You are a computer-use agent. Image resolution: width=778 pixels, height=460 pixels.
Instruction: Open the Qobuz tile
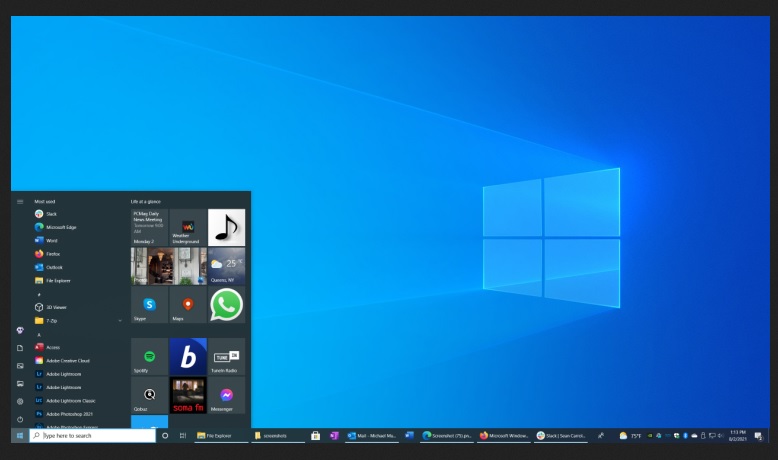(149, 395)
